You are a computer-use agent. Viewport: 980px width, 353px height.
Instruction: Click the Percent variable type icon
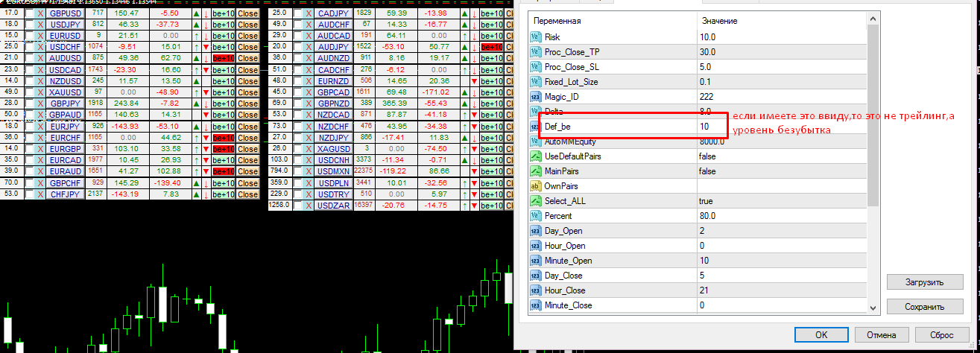click(x=535, y=215)
